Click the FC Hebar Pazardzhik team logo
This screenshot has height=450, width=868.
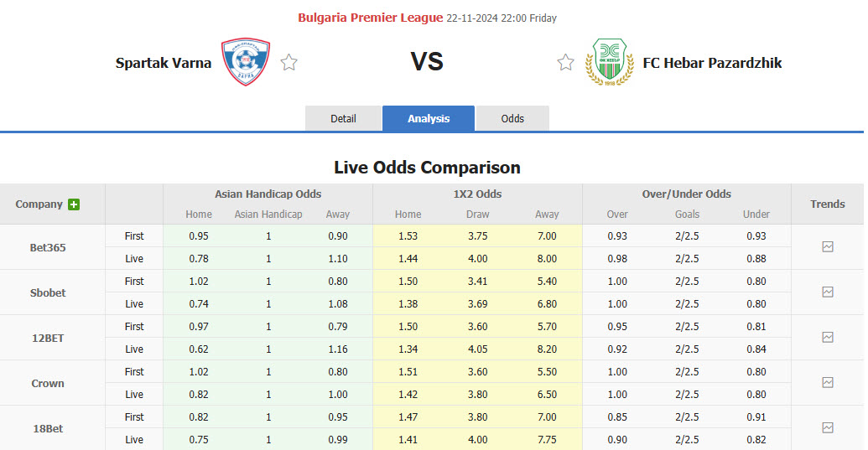click(x=609, y=63)
